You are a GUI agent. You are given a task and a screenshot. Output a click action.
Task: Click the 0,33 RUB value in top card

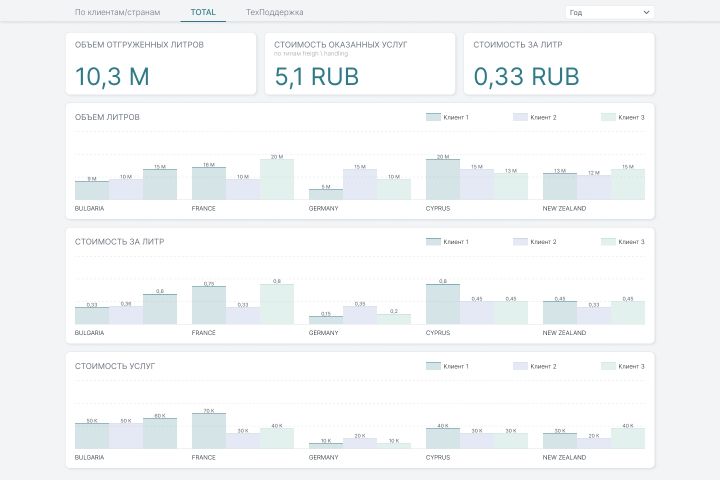[x=526, y=76]
